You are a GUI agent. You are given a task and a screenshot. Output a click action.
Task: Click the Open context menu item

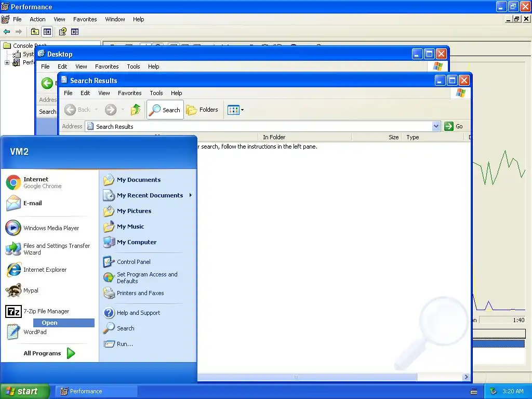[64, 323]
